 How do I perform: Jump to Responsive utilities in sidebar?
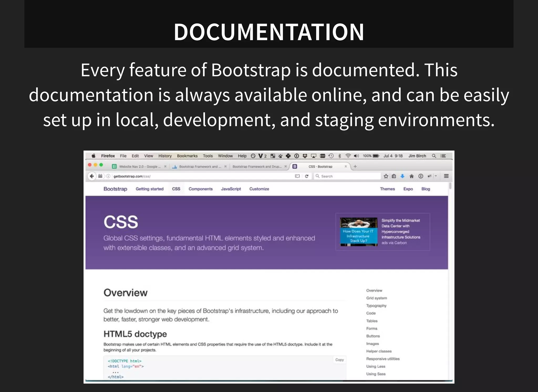click(x=383, y=359)
